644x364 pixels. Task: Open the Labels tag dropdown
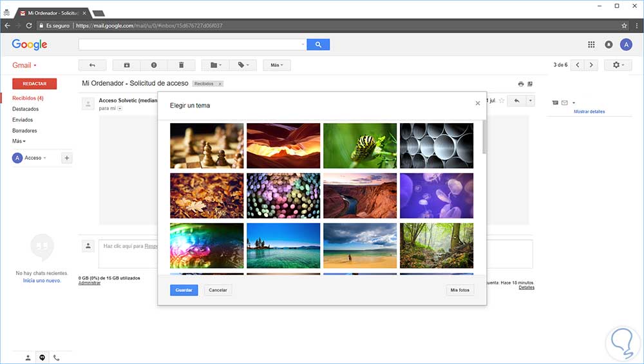coord(243,65)
